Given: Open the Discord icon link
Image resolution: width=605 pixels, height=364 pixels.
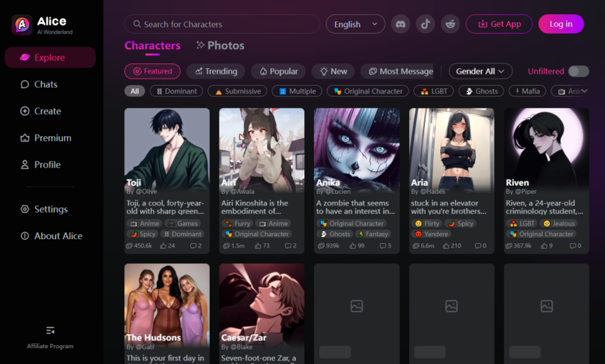Looking at the screenshot, I should pos(401,24).
